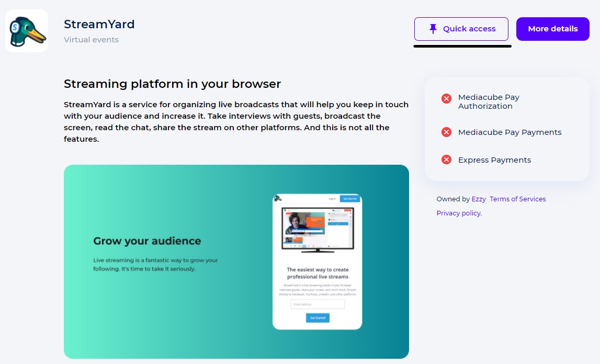This screenshot has width=600, height=364.
Task: Open the Ezzy owner link
Action: coord(479,199)
